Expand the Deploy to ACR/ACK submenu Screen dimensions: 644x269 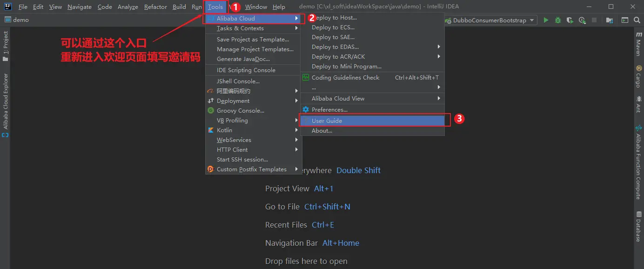372,57
